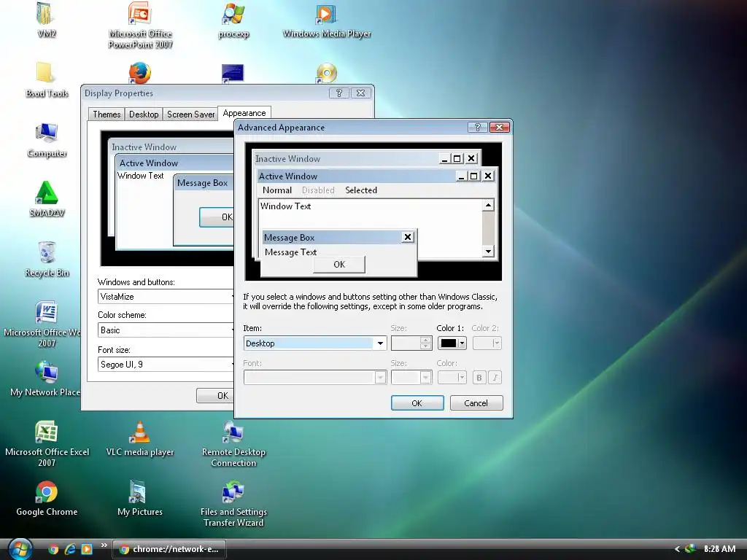The width and height of the screenshot is (747, 560).
Task: Click Disabled menu item in preview
Action: pyautogui.click(x=318, y=190)
